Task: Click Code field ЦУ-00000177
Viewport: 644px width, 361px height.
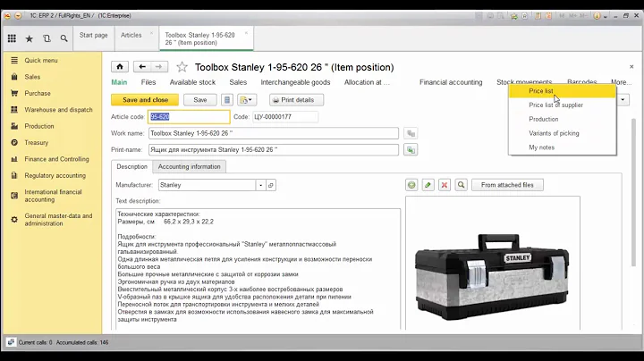Action: point(285,117)
